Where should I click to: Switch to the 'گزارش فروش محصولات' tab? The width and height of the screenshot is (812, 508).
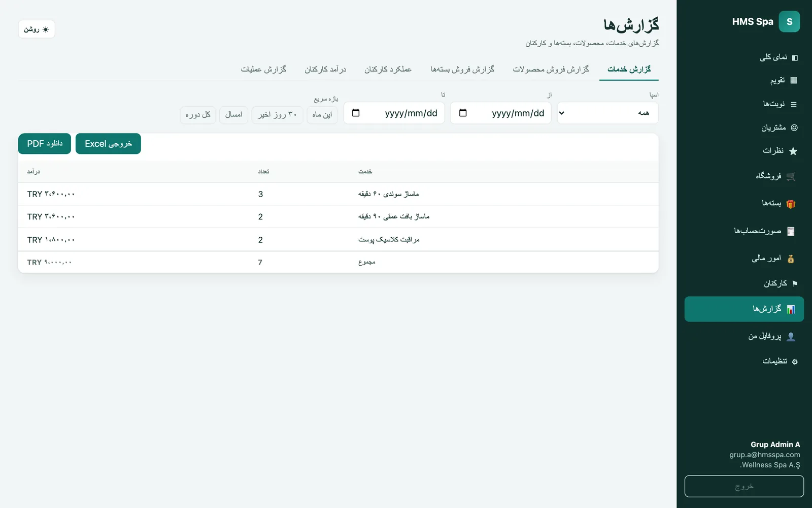coord(551,69)
